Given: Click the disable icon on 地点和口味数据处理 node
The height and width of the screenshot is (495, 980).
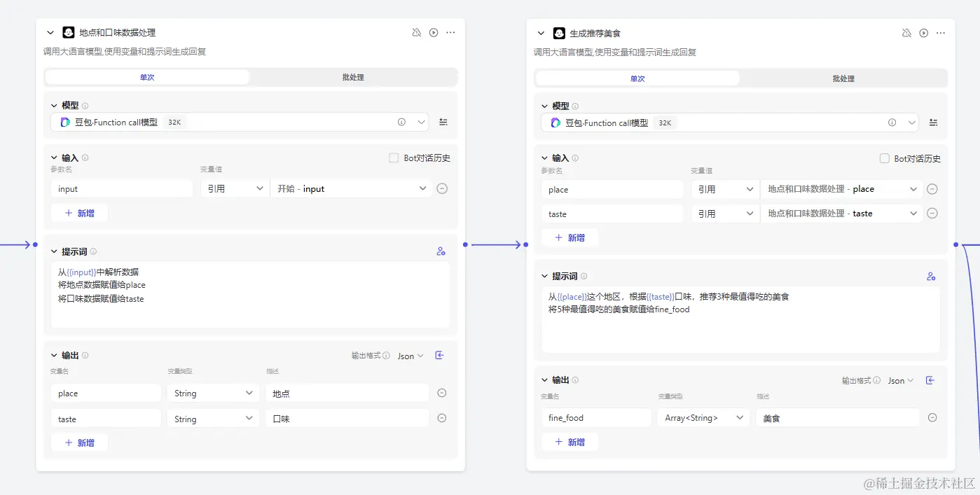Looking at the screenshot, I should pos(417,32).
